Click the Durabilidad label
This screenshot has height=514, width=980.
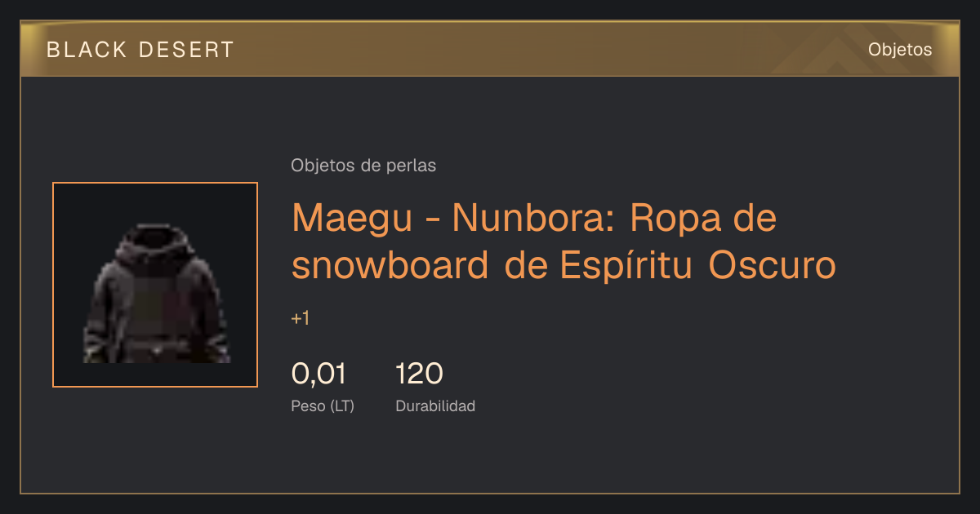pyautogui.click(x=435, y=406)
